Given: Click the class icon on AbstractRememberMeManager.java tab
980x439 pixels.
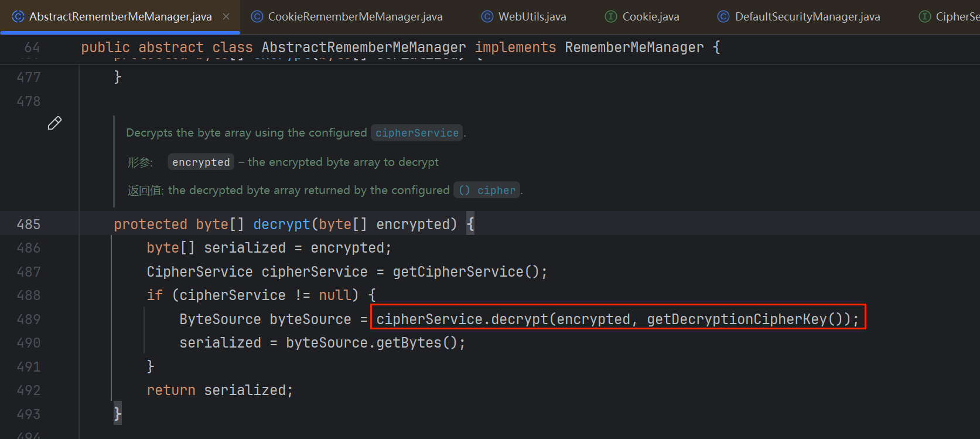Looking at the screenshot, I should pos(18,16).
